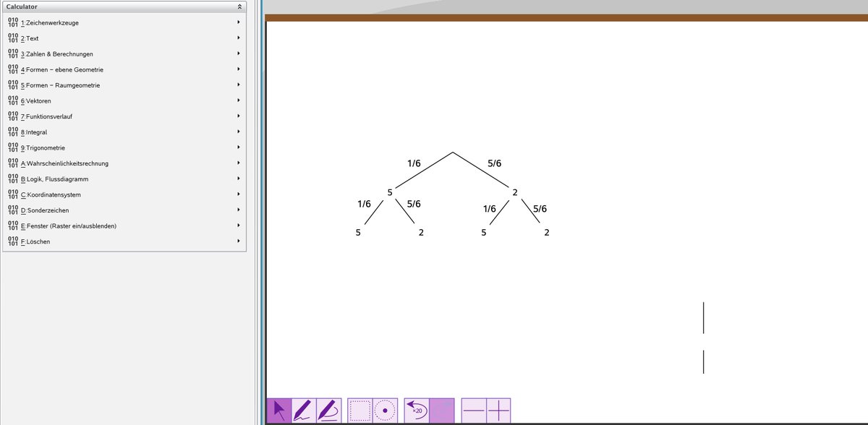Select the far-left bottom leaf 5

tap(358, 233)
